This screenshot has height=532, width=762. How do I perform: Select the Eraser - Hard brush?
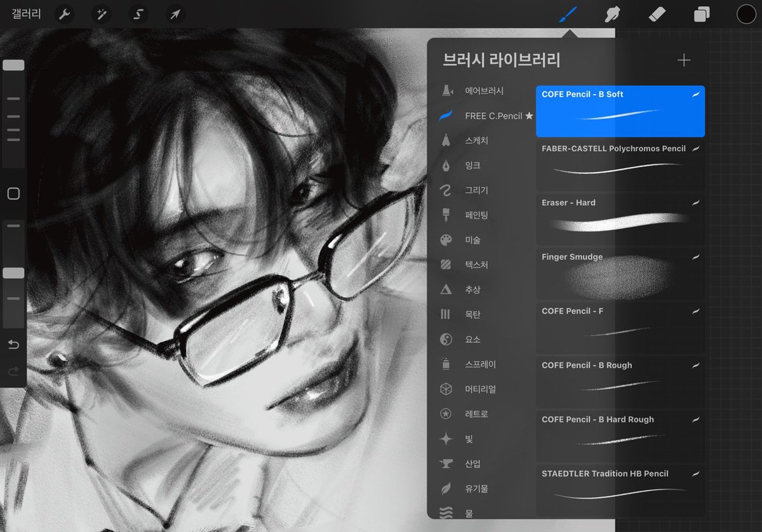(620, 220)
